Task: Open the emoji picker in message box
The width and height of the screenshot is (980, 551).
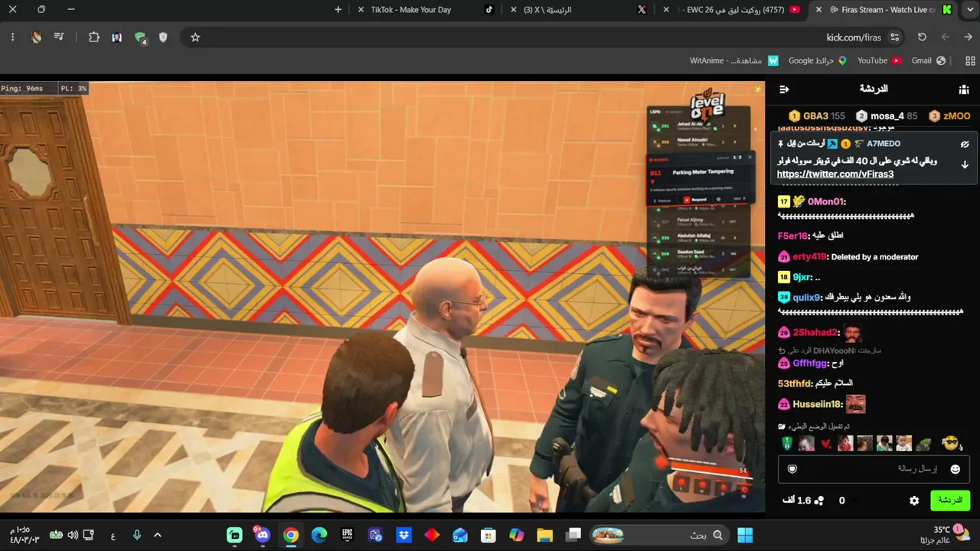Action: pyautogui.click(x=955, y=469)
